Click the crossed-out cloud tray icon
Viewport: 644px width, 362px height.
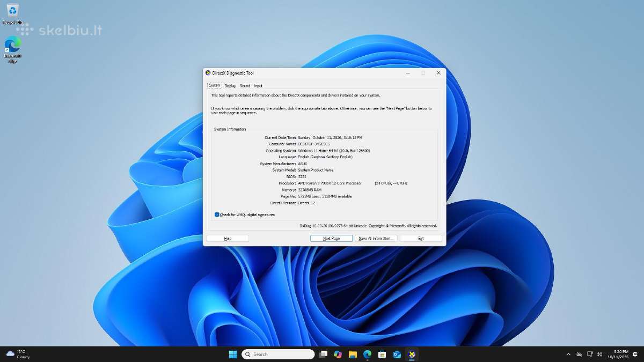point(579,354)
